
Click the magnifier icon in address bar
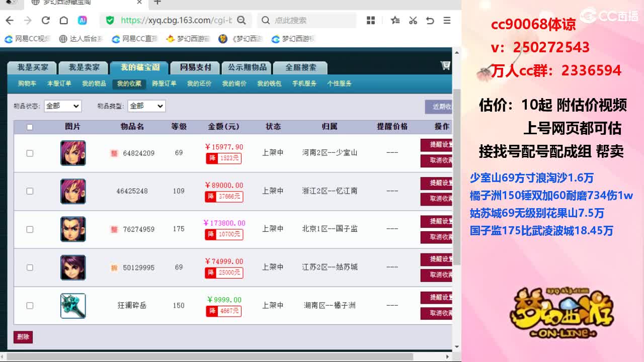pos(242,20)
